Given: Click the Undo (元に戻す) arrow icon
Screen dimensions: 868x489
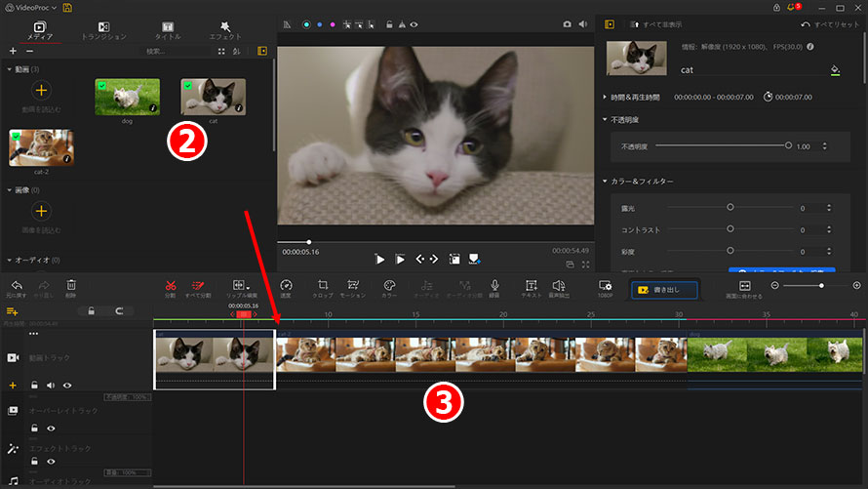Looking at the screenshot, I should pos(16,285).
